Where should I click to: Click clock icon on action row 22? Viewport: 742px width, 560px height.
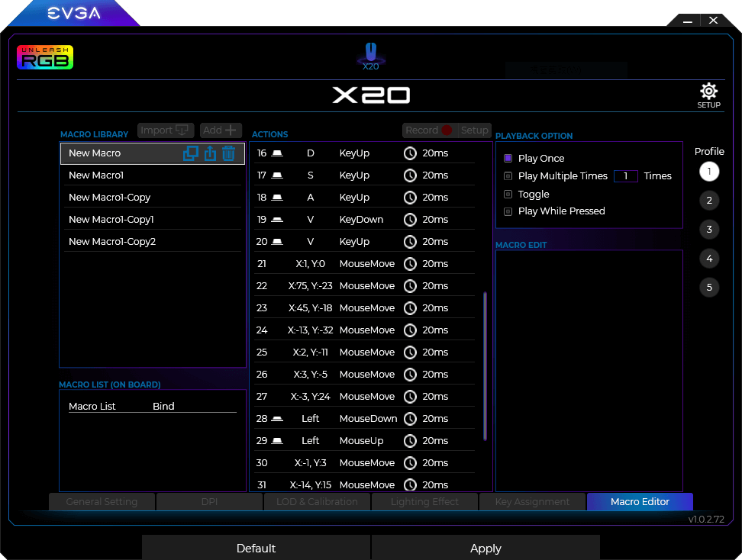pyautogui.click(x=410, y=286)
